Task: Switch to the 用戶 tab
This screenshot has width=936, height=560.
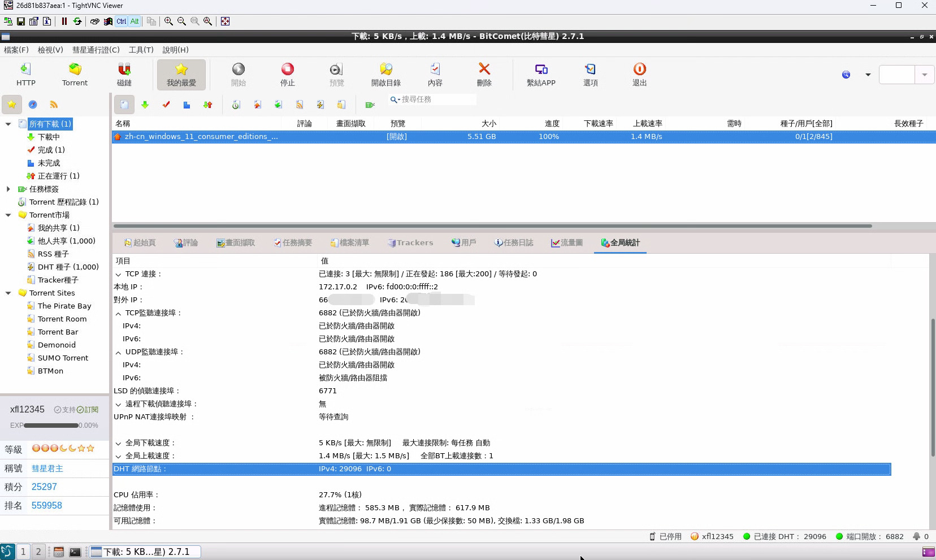Action: point(463,242)
